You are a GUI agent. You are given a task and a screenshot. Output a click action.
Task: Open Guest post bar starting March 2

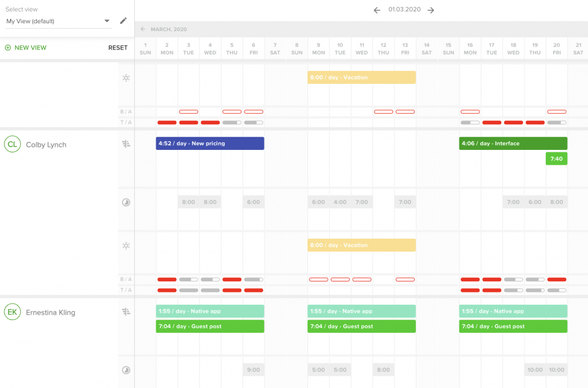point(210,326)
